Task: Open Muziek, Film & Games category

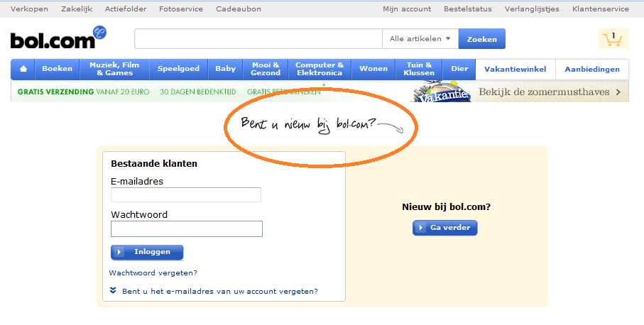Action: (114, 69)
